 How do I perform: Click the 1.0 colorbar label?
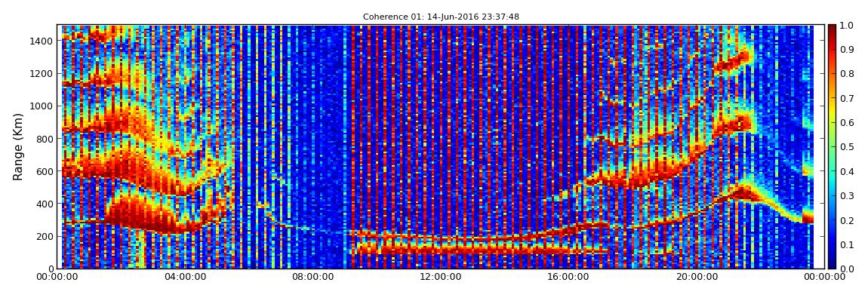tap(846, 26)
